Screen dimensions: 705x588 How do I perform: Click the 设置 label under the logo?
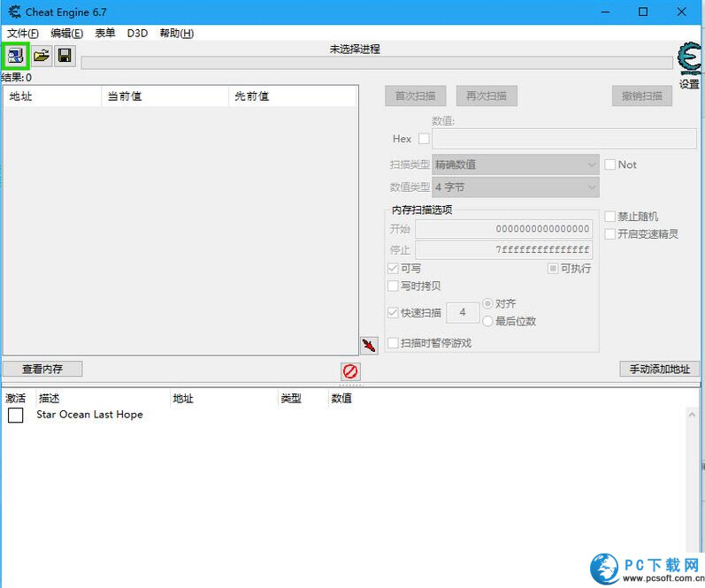coord(689,84)
